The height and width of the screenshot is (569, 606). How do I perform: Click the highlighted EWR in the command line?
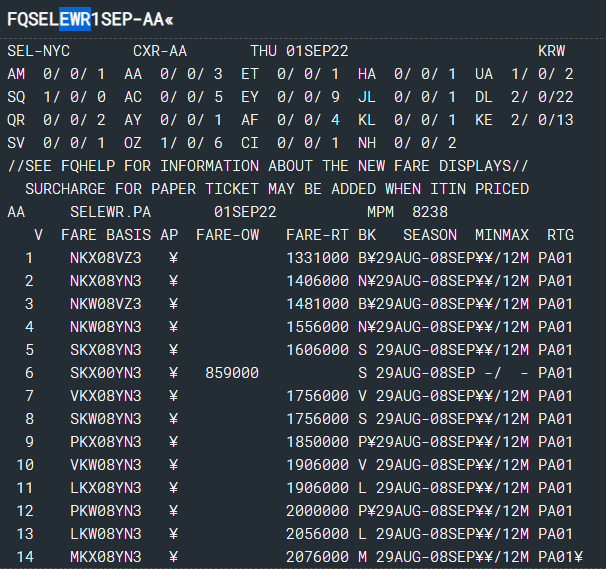tap(75, 19)
